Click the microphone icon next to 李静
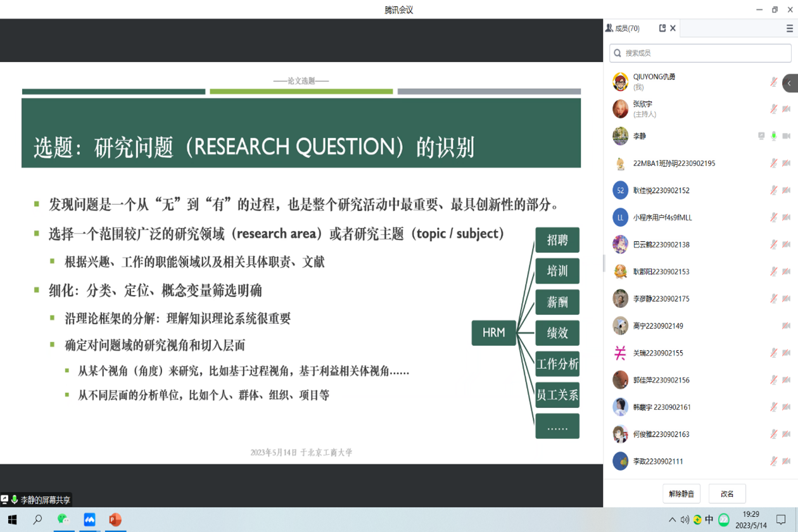 pos(773,136)
